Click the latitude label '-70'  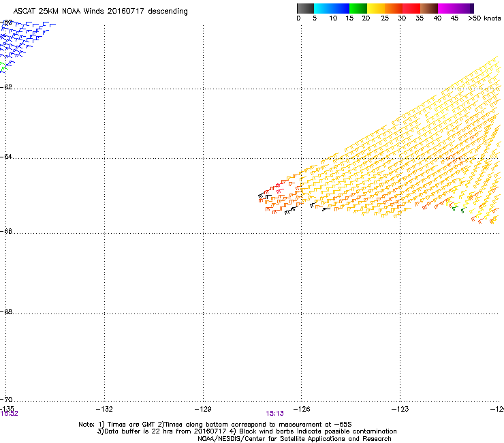point(6,400)
